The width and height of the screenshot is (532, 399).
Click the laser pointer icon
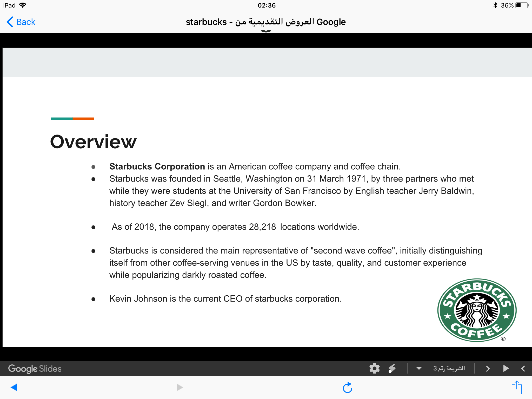[392, 368]
